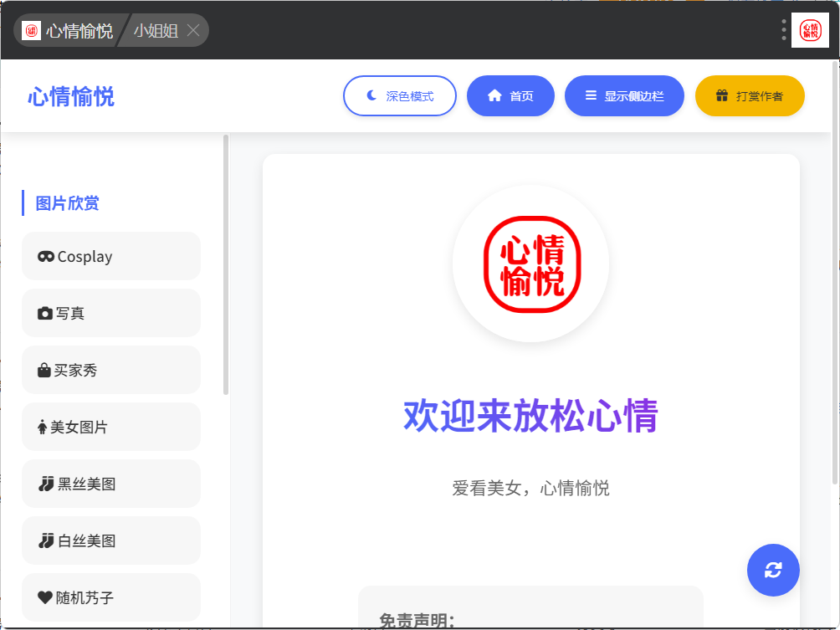
Task: Click the camera icon beside 写真
Action: pos(45,314)
